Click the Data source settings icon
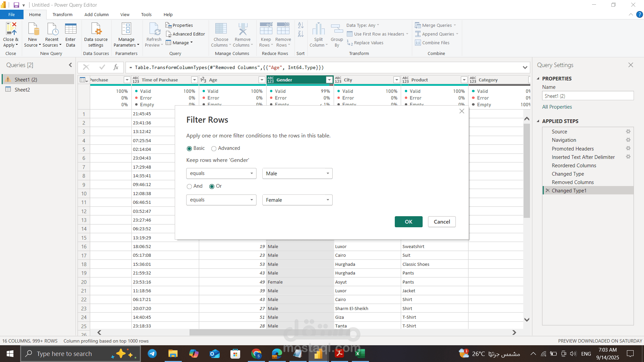This screenshot has height=362, width=644. click(x=96, y=29)
